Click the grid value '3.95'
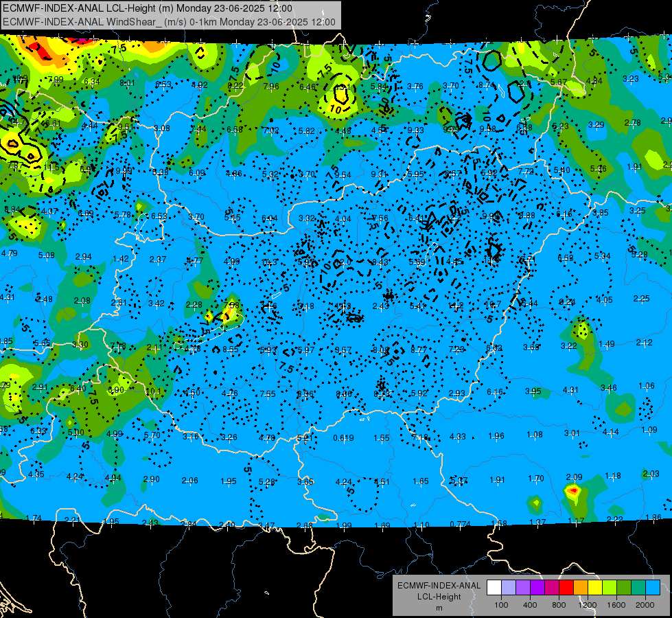Viewport: 672px width, 618px height. pos(533,391)
